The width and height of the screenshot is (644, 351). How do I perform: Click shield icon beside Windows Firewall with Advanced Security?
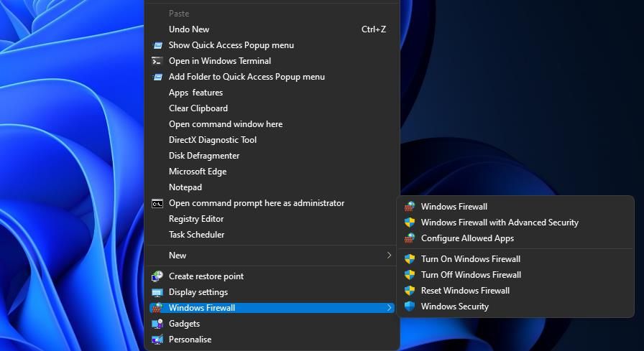pos(410,223)
